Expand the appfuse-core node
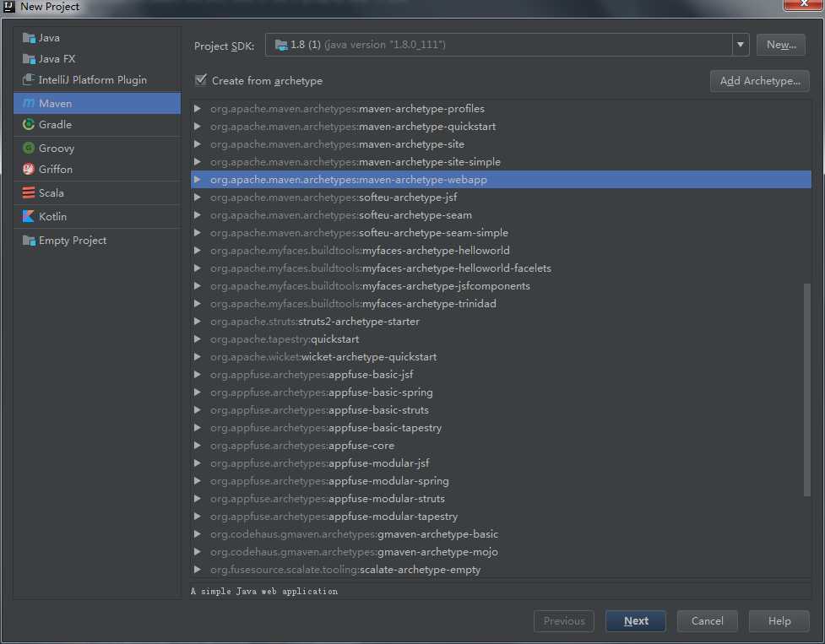The height and width of the screenshot is (644, 825). (198, 446)
